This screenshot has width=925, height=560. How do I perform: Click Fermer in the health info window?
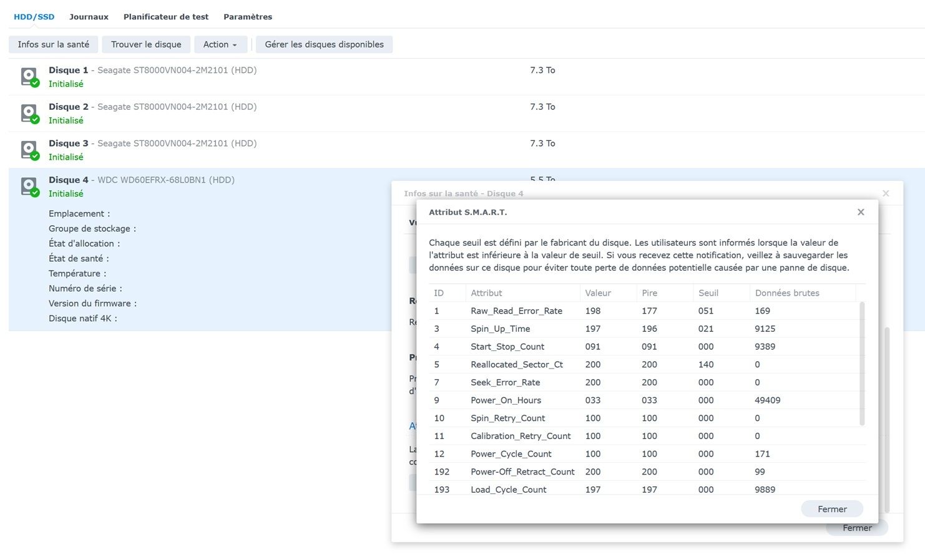(x=857, y=529)
